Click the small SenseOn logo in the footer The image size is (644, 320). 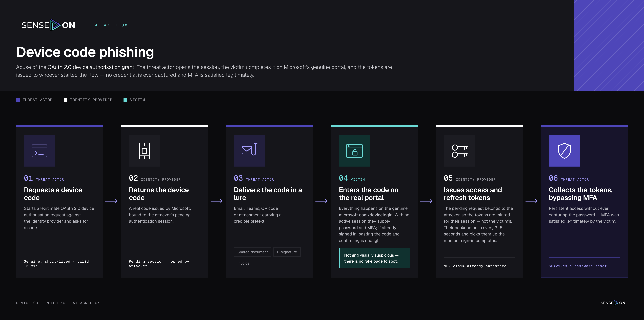pos(613,303)
